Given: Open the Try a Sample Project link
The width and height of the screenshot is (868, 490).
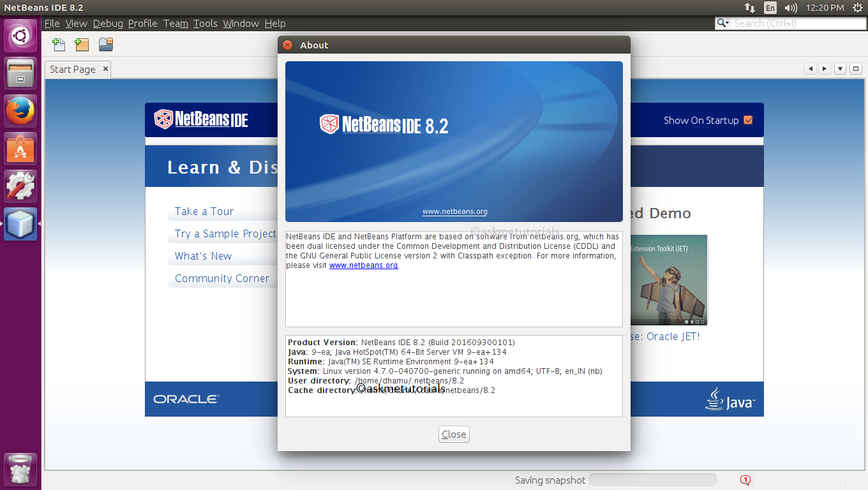Looking at the screenshot, I should tap(225, 234).
